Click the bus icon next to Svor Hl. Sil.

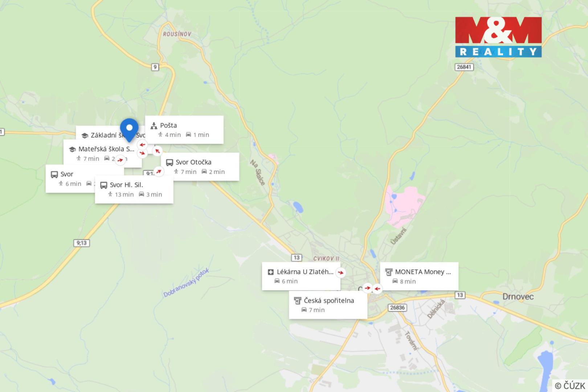(104, 185)
